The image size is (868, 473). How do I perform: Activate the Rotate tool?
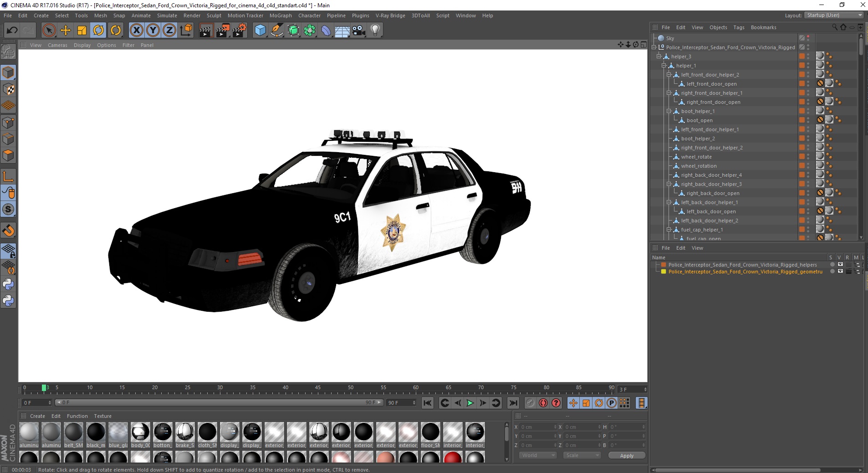tap(98, 31)
